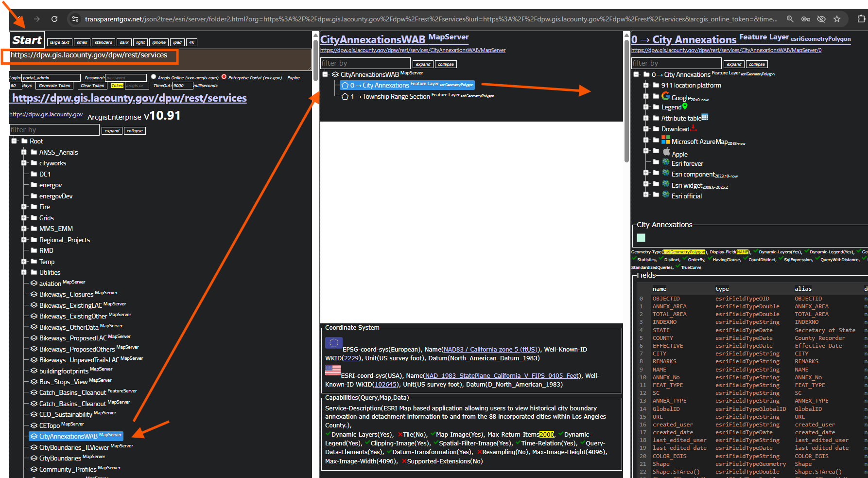Click the browser page reload icon
868x478 pixels.
click(x=54, y=19)
